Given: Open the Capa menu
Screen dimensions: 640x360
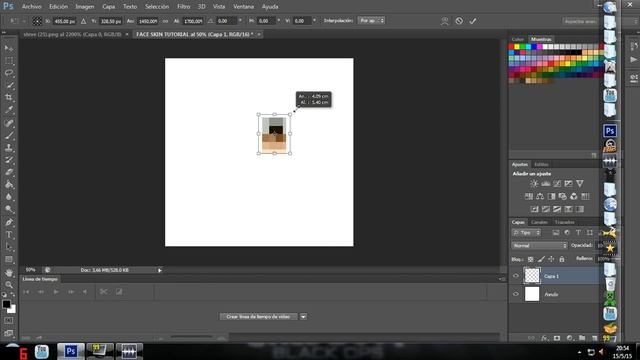Looking at the screenshot, I should pyautogui.click(x=108, y=7).
